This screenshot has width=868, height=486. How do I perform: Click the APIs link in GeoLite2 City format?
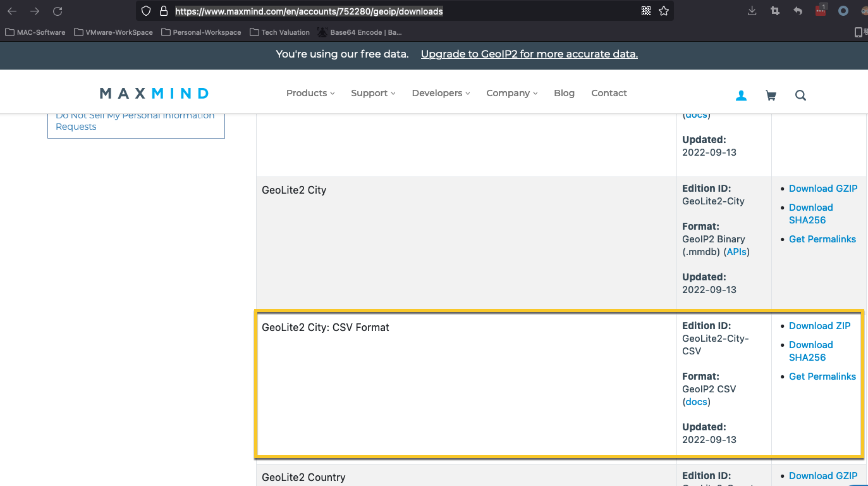736,252
